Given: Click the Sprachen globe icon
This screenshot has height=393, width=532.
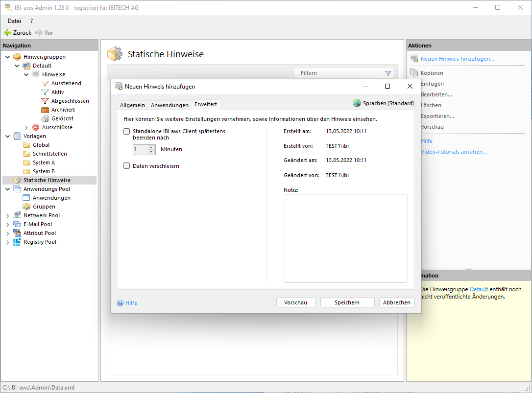Looking at the screenshot, I should click(x=357, y=103).
